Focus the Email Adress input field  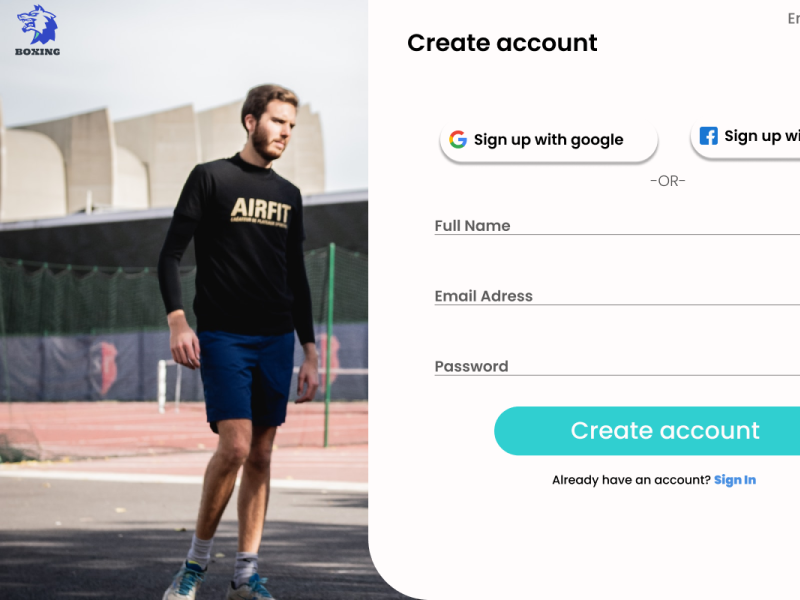click(x=617, y=296)
